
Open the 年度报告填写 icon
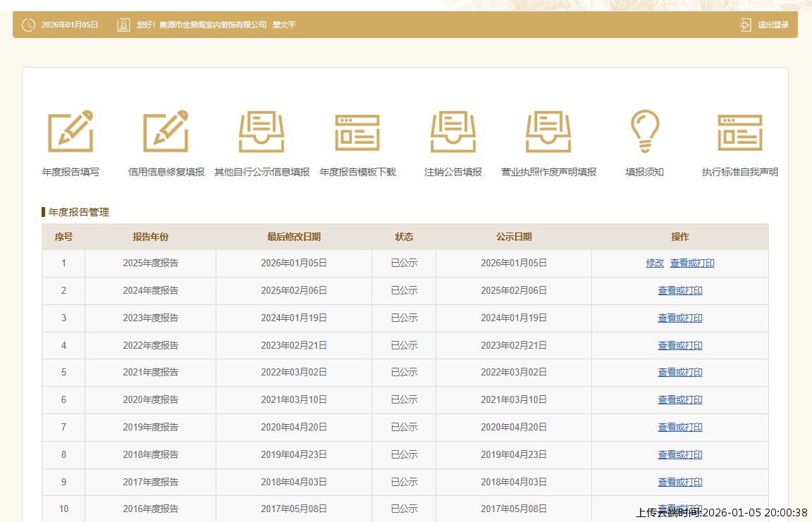70,132
